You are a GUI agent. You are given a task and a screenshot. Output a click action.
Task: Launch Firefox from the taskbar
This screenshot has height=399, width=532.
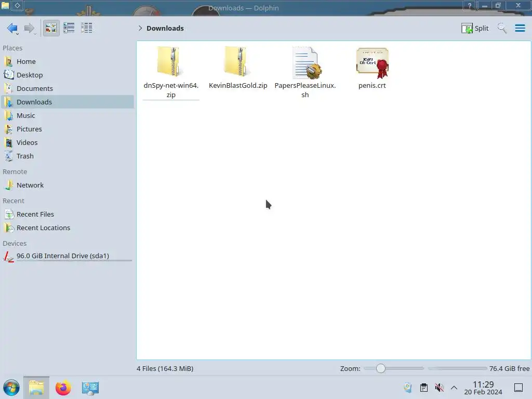(63, 388)
